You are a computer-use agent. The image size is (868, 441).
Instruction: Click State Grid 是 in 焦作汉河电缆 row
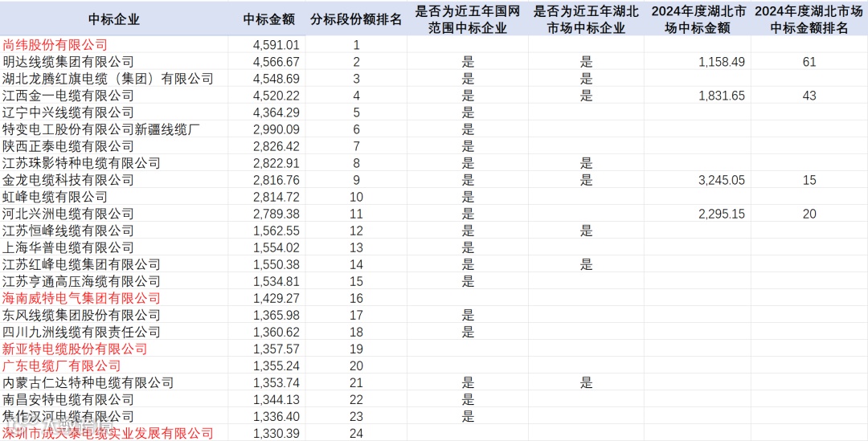tap(469, 416)
